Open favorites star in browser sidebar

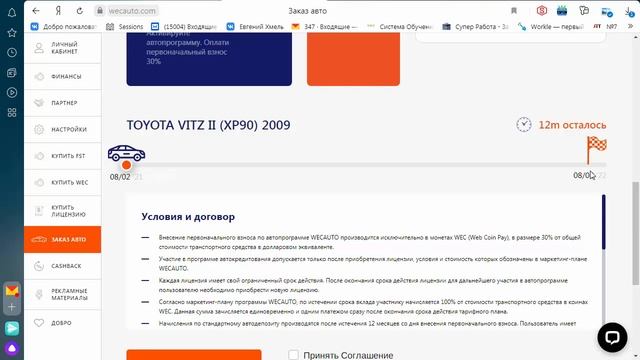coord(12,33)
